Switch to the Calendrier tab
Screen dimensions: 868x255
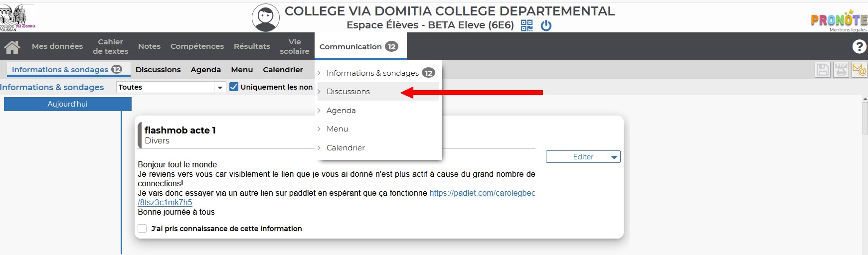[283, 70]
